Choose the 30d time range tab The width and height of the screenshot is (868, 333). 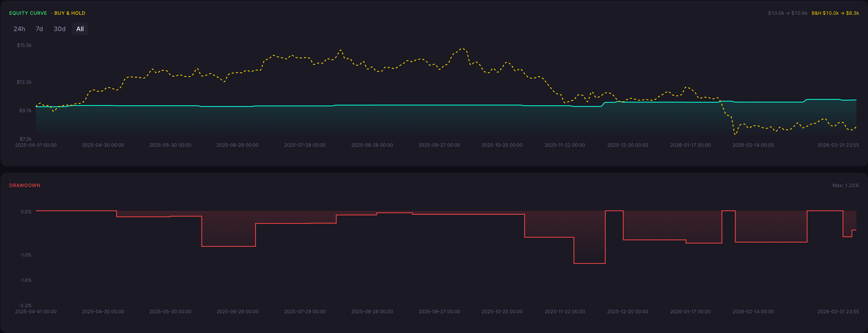point(60,29)
